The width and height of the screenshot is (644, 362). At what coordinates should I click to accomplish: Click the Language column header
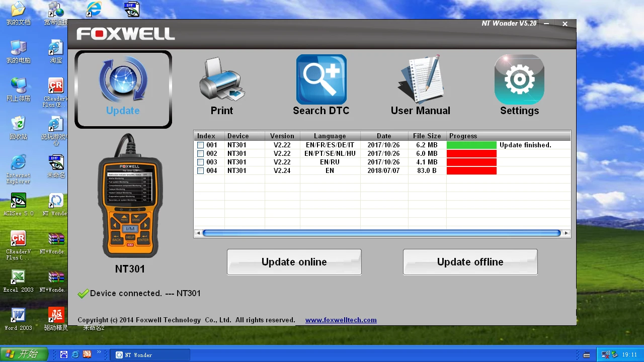330,136
